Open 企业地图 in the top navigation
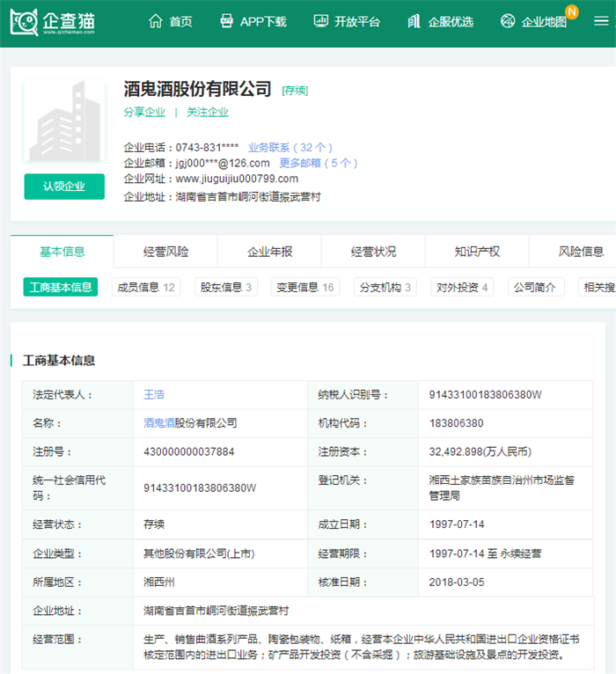 click(544, 21)
